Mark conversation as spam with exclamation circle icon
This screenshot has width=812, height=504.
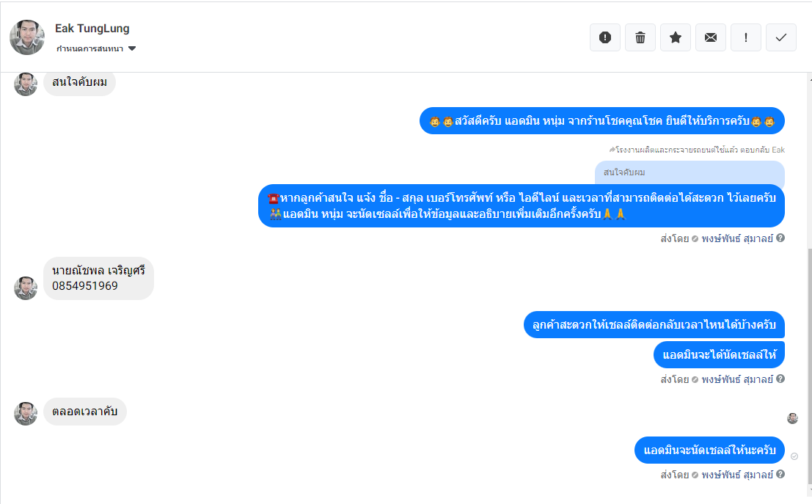(605, 37)
